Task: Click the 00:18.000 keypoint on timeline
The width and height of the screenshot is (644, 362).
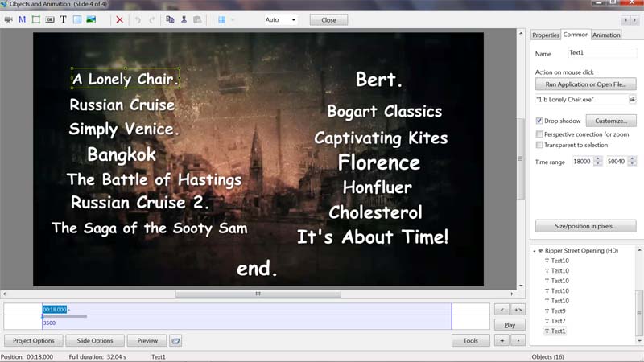Action: pos(54,309)
